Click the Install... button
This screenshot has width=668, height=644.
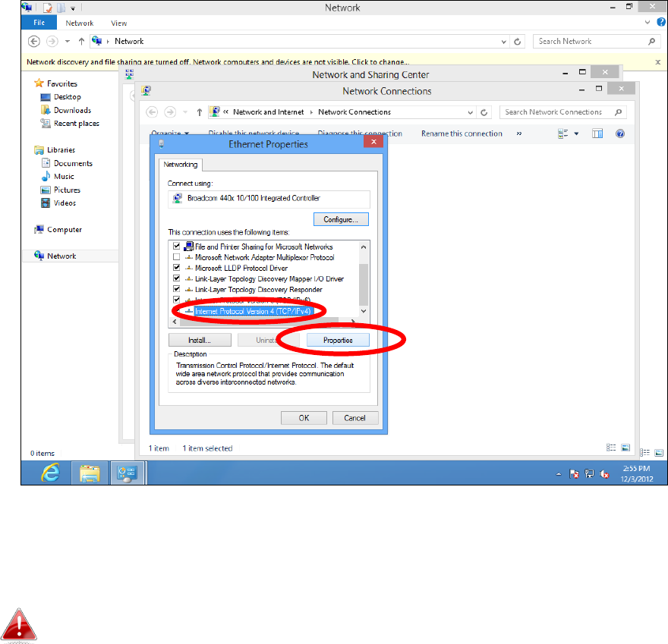tap(200, 340)
